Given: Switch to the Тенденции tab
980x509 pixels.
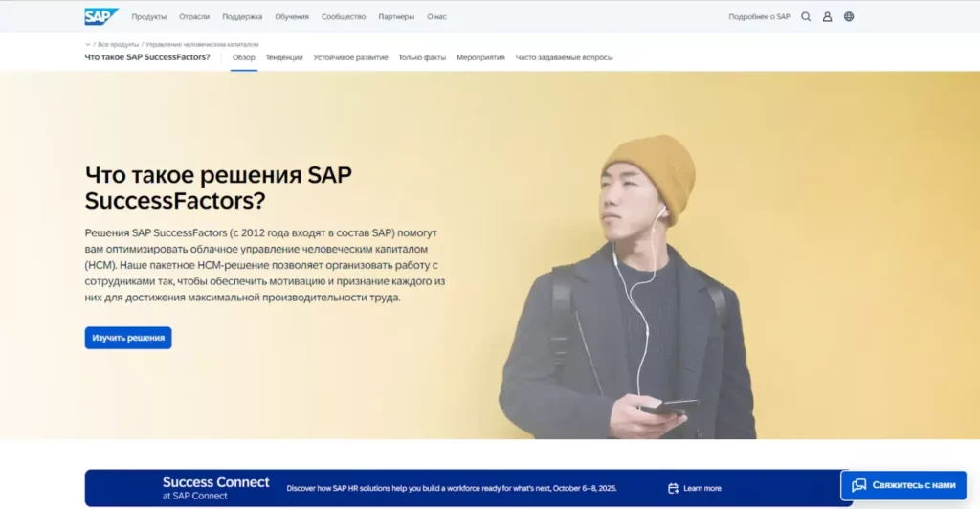Looking at the screenshot, I should tap(284, 57).
